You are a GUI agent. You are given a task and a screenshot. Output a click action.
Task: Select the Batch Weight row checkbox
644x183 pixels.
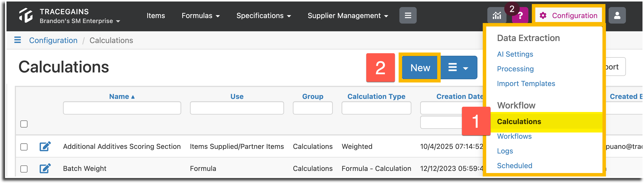(24, 169)
